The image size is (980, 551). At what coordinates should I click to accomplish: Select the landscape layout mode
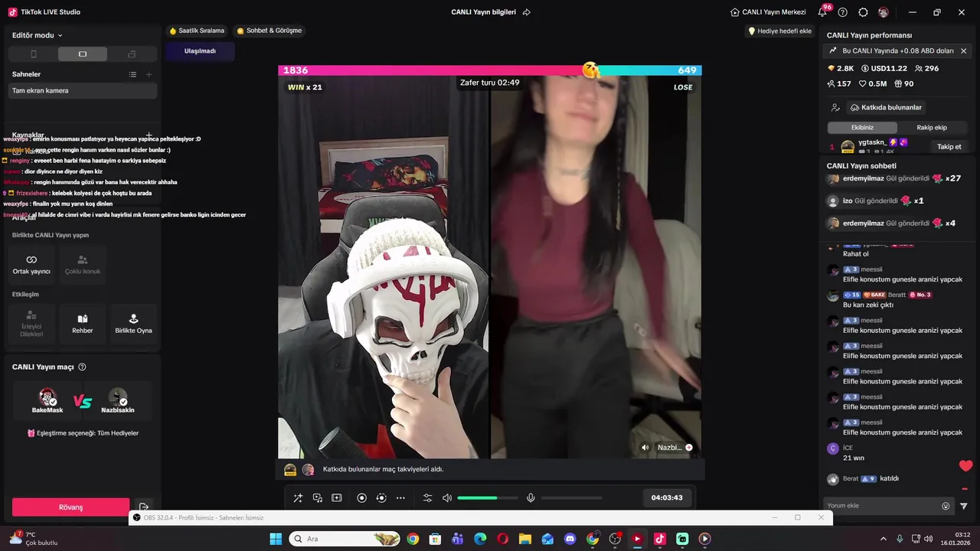tap(83, 54)
